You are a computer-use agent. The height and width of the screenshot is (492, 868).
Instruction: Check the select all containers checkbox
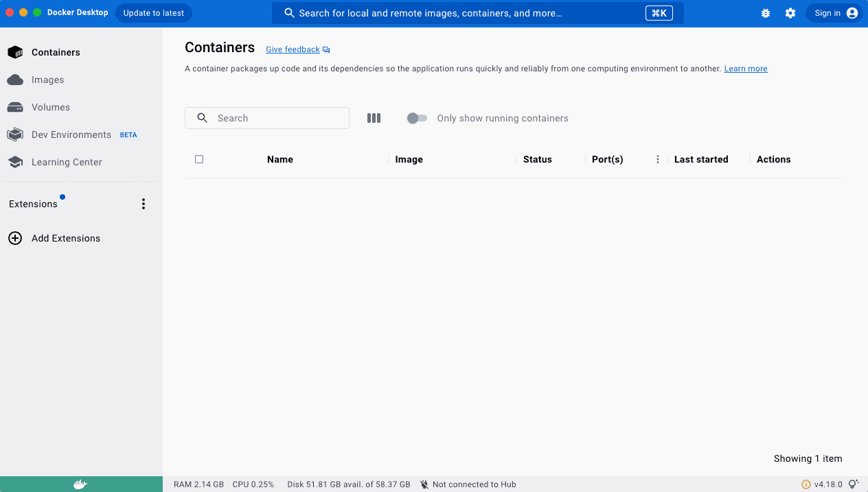(199, 159)
